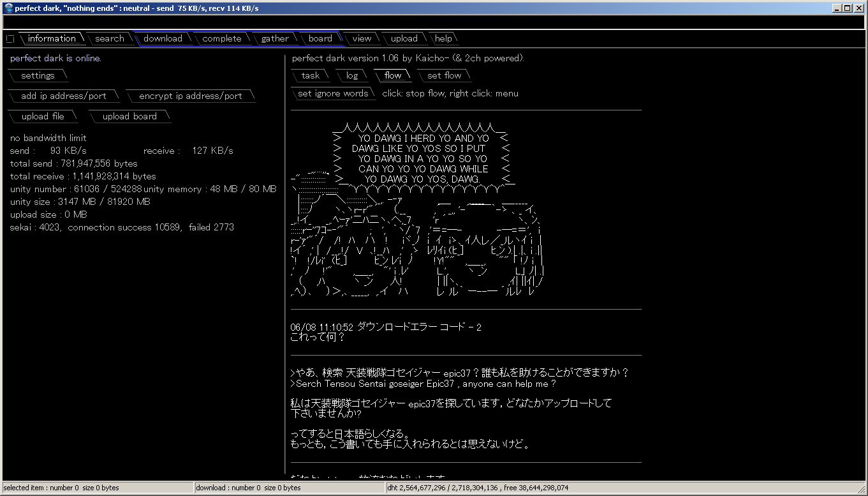The width and height of the screenshot is (868, 496).
Task: Click set ignore words button
Action: coord(333,93)
